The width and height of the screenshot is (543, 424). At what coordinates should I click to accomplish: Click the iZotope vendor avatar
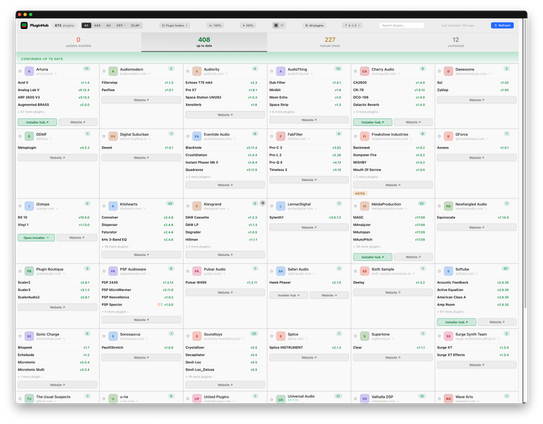(x=29, y=206)
